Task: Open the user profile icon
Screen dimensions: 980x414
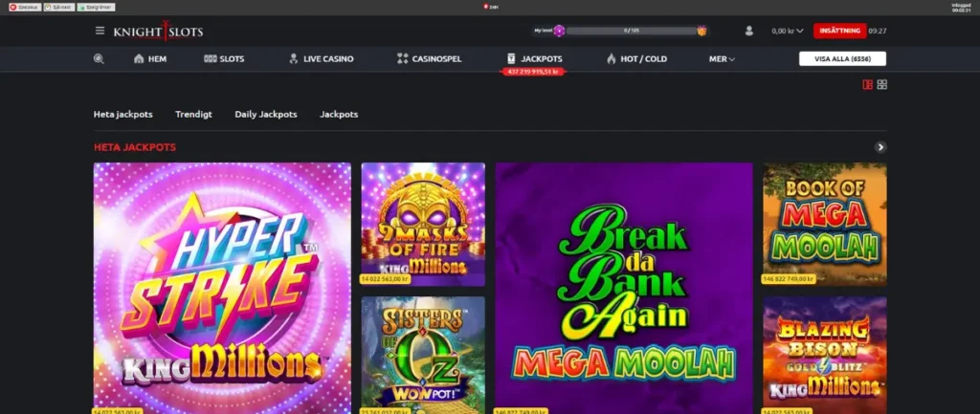Action: click(x=748, y=31)
